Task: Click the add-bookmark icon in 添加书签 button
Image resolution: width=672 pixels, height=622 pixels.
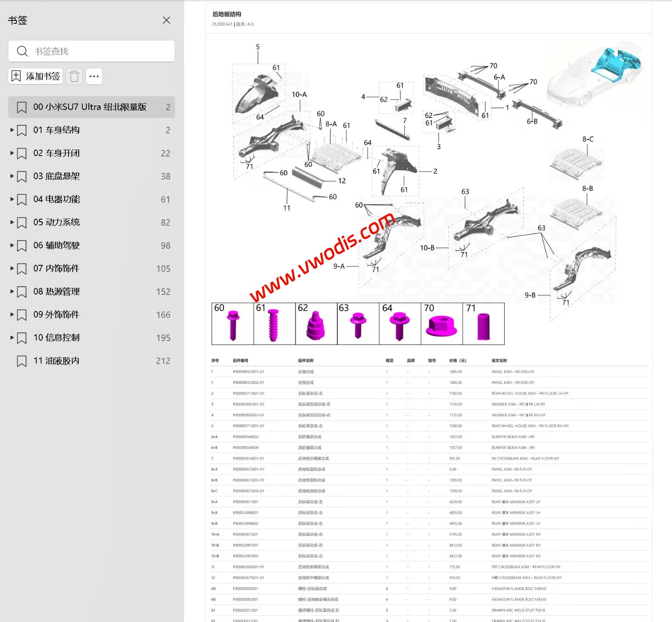Action: 15,76
